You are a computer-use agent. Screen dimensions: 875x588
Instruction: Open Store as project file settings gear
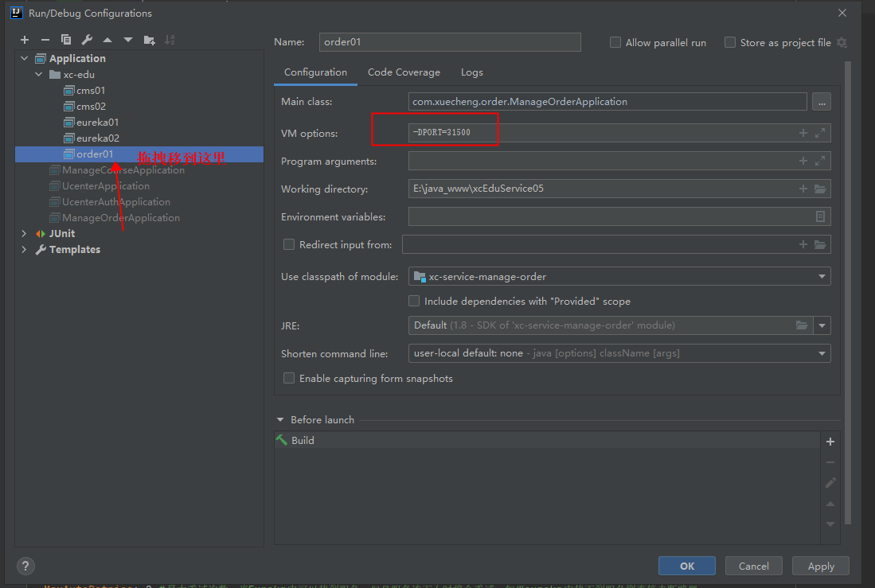point(842,42)
